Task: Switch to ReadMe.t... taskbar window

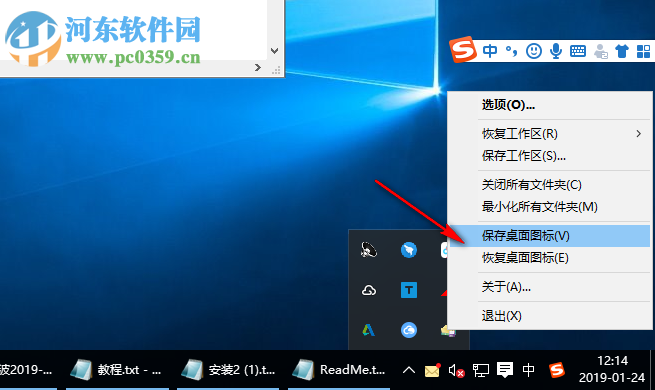Action: 339,370
